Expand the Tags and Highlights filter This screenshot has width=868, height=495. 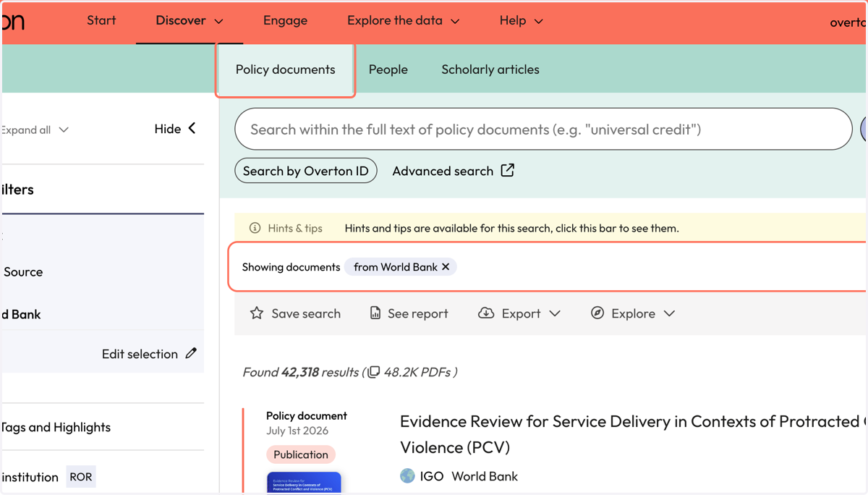tap(101, 427)
